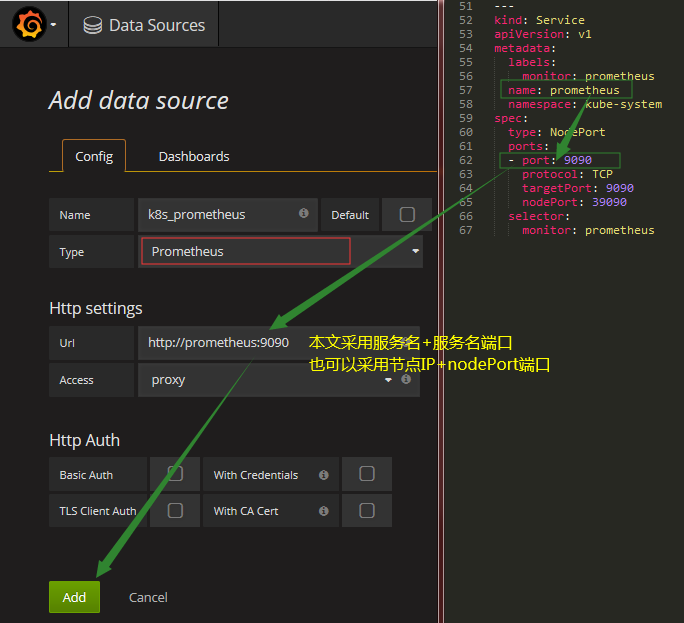Toggle the With CA Cert checkbox
This screenshot has height=623, width=684.
coord(366,510)
